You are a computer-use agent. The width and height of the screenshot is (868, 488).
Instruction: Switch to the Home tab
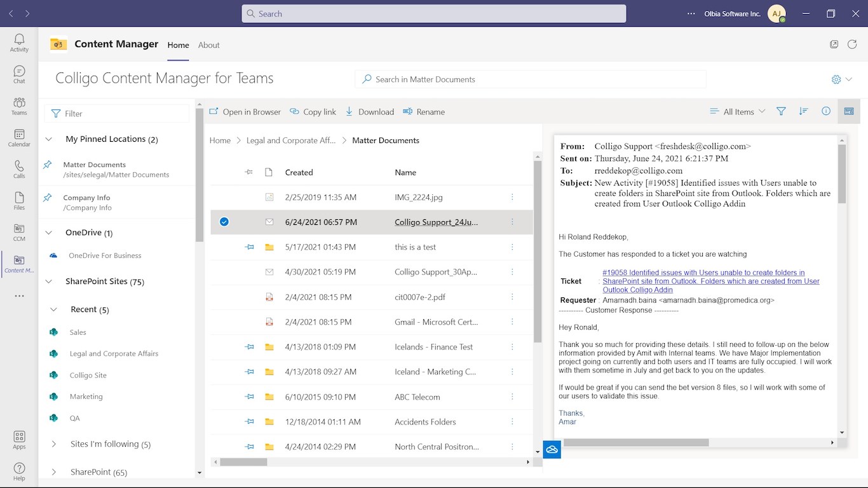coord(178,45)
